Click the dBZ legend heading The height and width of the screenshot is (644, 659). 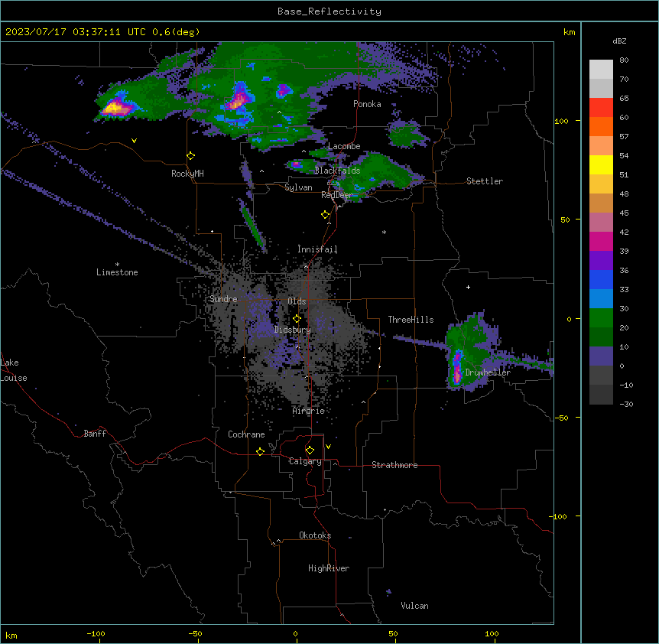[x=619, y=41]
